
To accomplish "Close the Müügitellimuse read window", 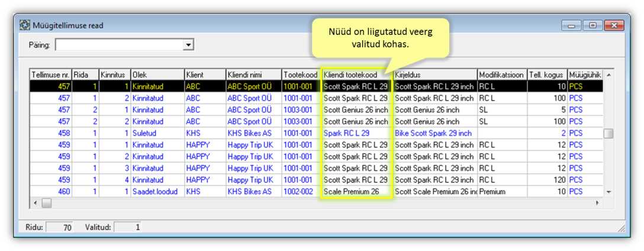I will pyautogui.click(x=614, y=25).
